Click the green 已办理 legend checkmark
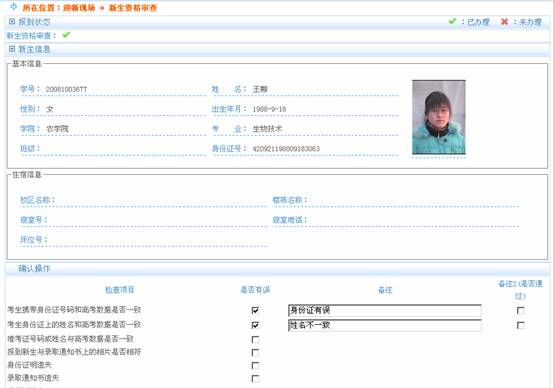Viewport: 553px width, 388px height. click(452, 21)
